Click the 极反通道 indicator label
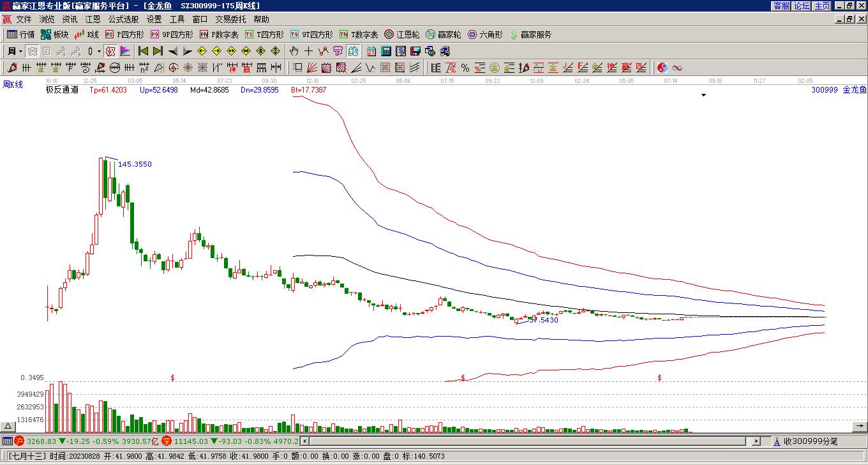 point(62,90)
